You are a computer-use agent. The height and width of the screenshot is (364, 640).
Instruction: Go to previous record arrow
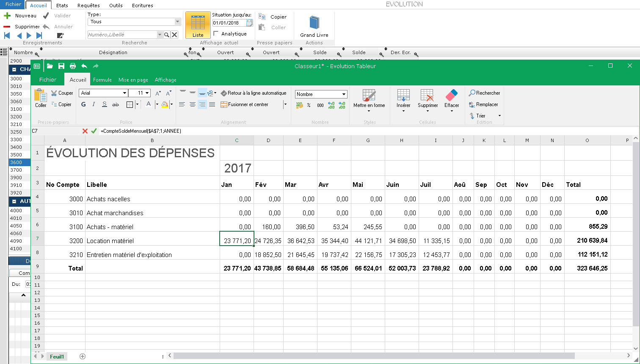19,36
